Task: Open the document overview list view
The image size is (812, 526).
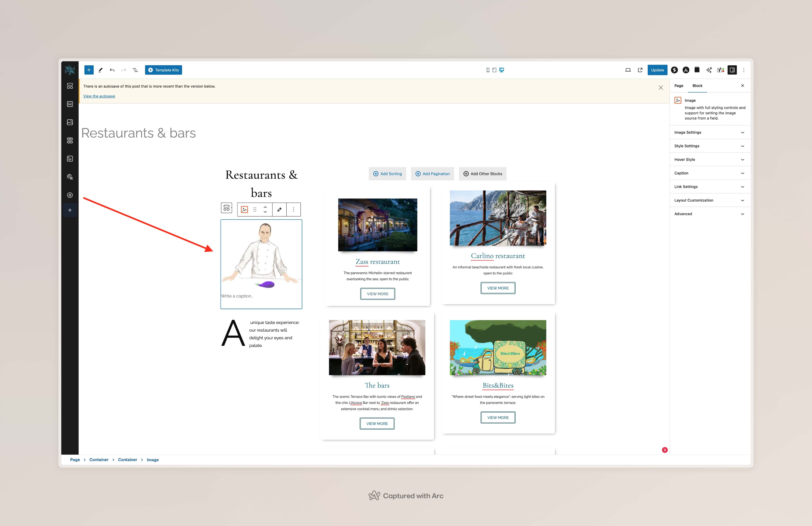Action: click(135, 70)
